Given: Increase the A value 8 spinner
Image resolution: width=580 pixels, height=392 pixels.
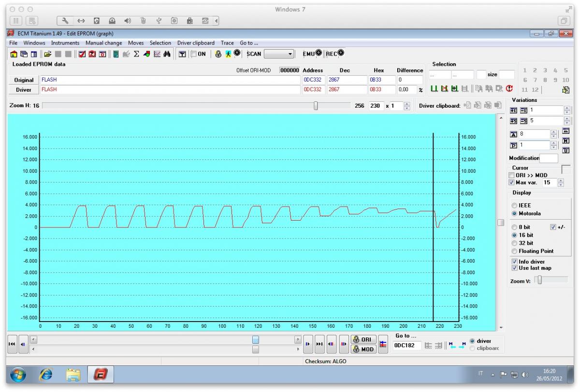Looking at the screenshot, I should [x=553, y=132].
